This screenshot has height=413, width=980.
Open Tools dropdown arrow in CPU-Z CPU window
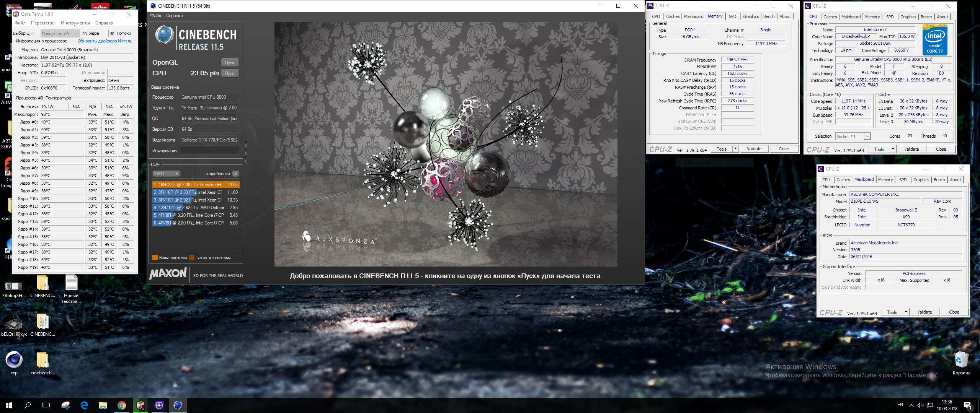point(893,149)
